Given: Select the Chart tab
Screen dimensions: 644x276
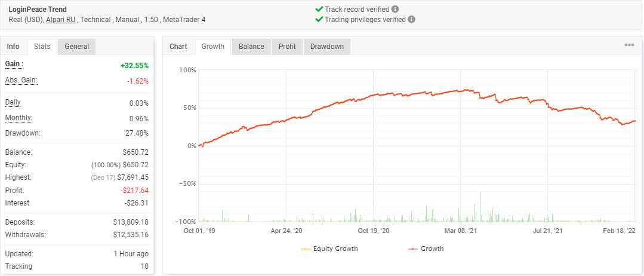Looking at the screenshot, I should 178,47.
